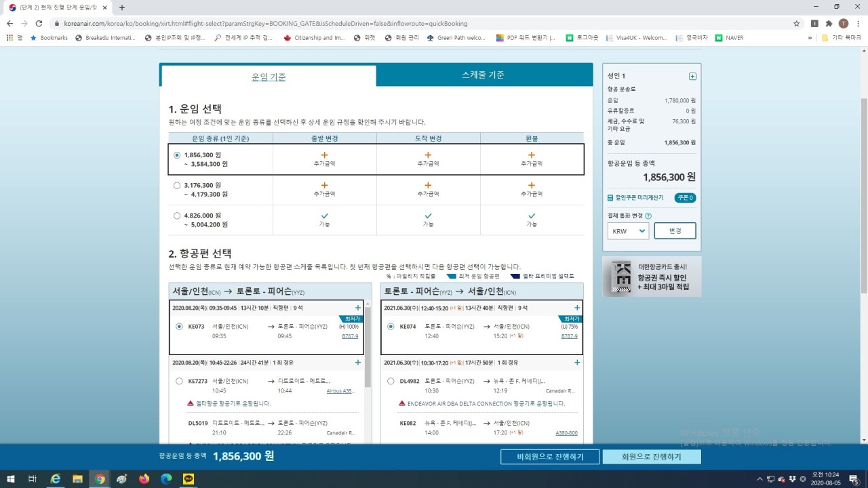Click the orange plus under 출발 변경 first row

point(324,155)
